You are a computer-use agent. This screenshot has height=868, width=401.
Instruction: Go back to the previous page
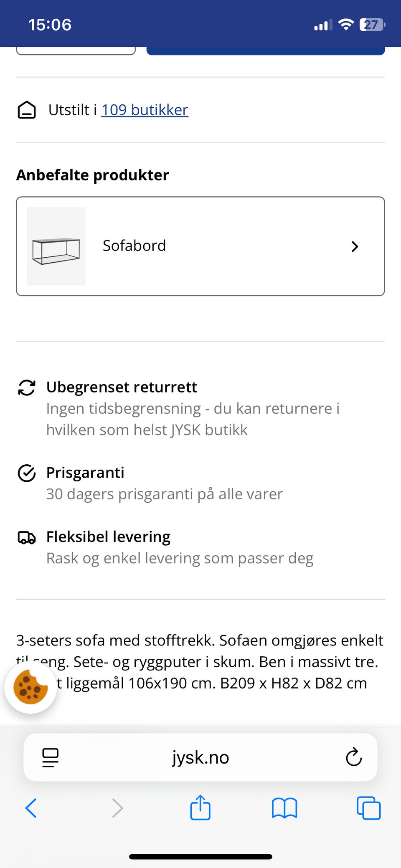[31, 808]
